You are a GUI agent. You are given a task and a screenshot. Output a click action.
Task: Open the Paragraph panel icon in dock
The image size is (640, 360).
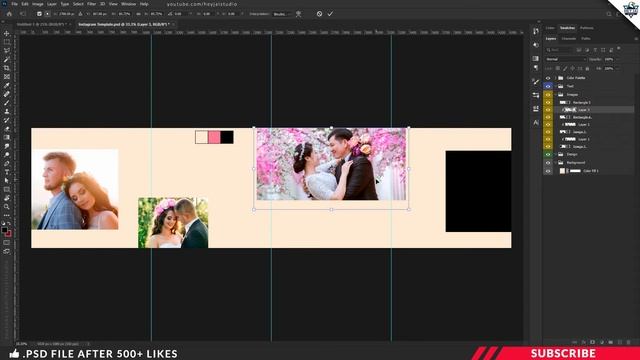[536, 67]
